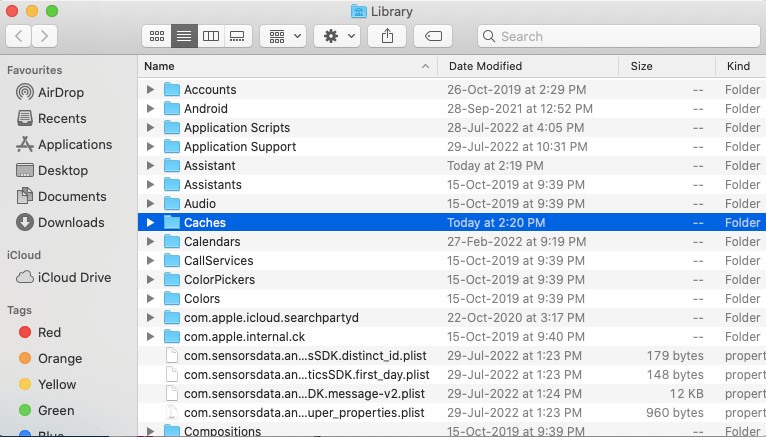Click the Share button
The image size is (766, 437).
387,36
